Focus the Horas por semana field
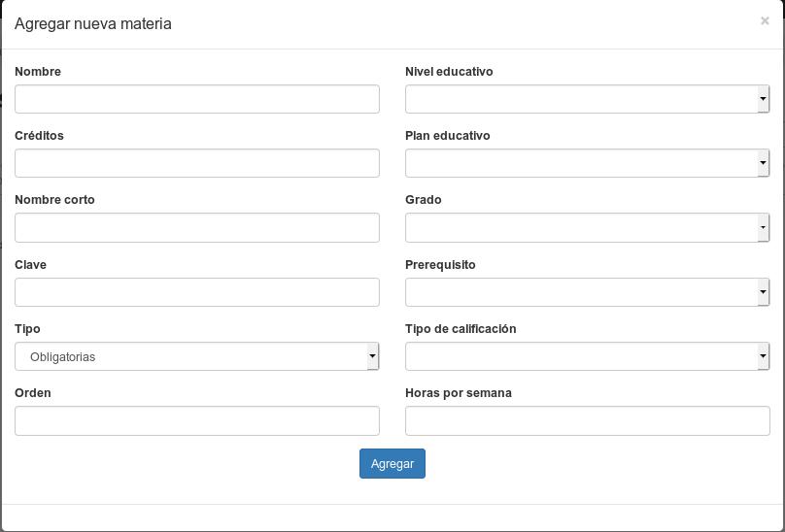785x532 pixels. 587,420
